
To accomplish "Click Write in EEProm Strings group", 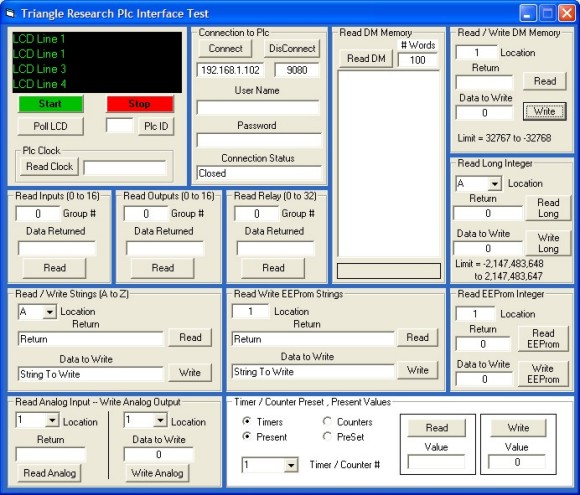I will click(x=417, y=370).
